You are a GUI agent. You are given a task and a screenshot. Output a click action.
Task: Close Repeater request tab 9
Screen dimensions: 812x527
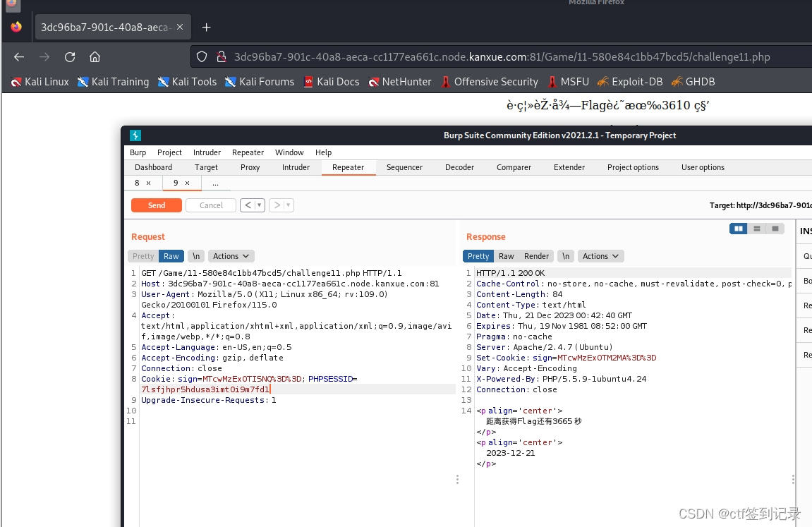point(188,183)
